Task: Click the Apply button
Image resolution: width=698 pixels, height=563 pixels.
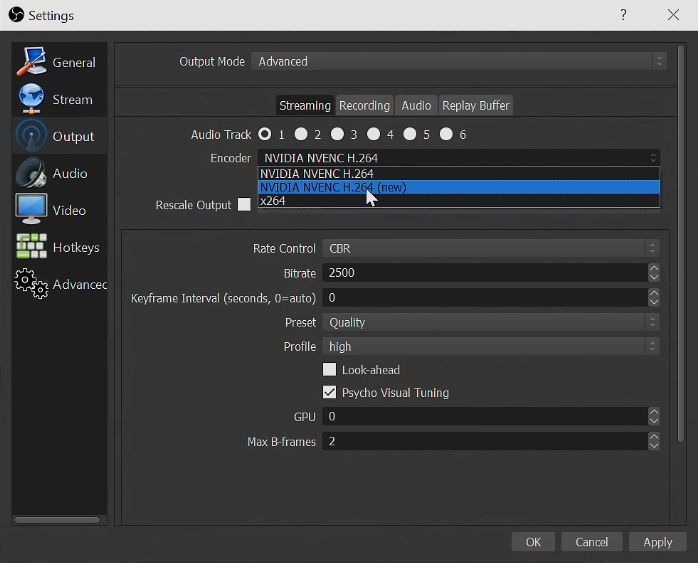Action: click(657, 542)
